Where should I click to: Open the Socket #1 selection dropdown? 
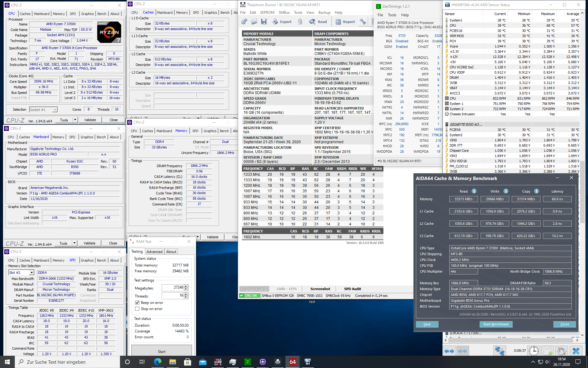point(55,110)
